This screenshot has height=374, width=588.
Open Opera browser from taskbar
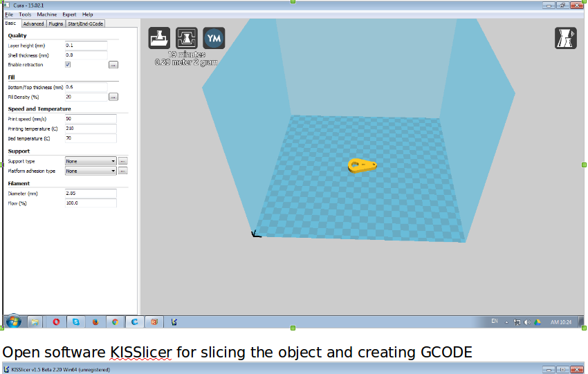[56, 322]
